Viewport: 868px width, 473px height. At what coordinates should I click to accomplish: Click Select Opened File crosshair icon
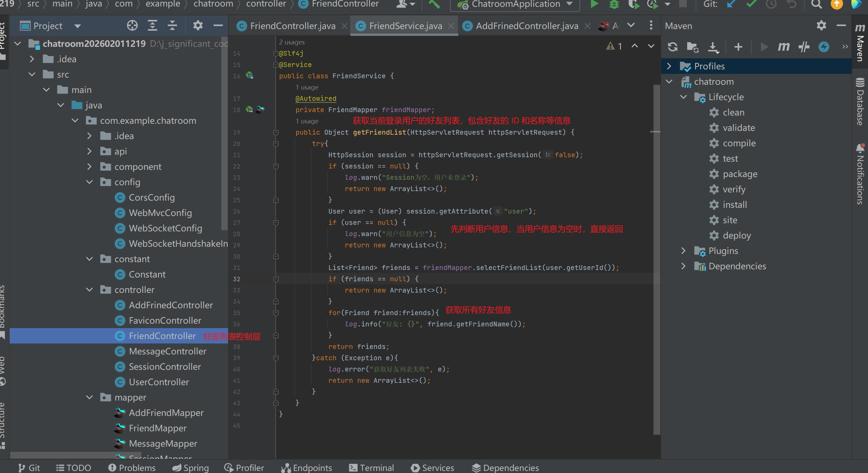click(x=132, y=26)
